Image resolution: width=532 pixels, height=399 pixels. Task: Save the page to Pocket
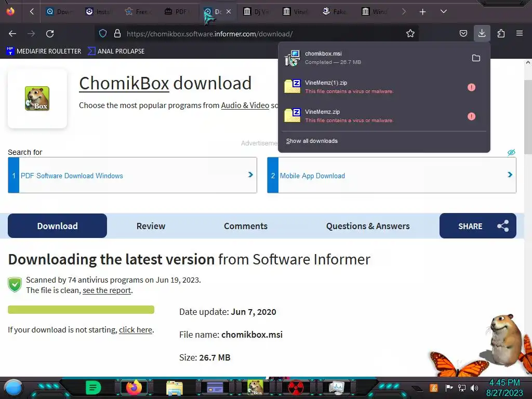pos(463,34)
